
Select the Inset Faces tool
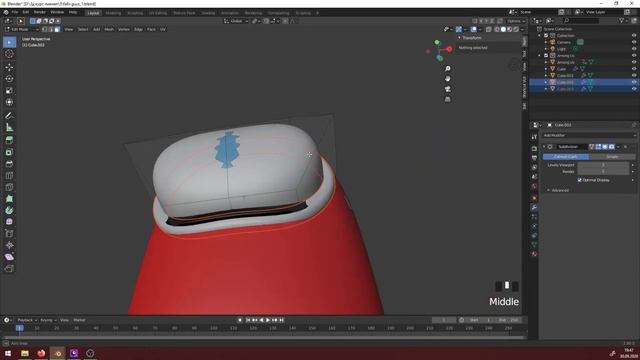point(9,152)
